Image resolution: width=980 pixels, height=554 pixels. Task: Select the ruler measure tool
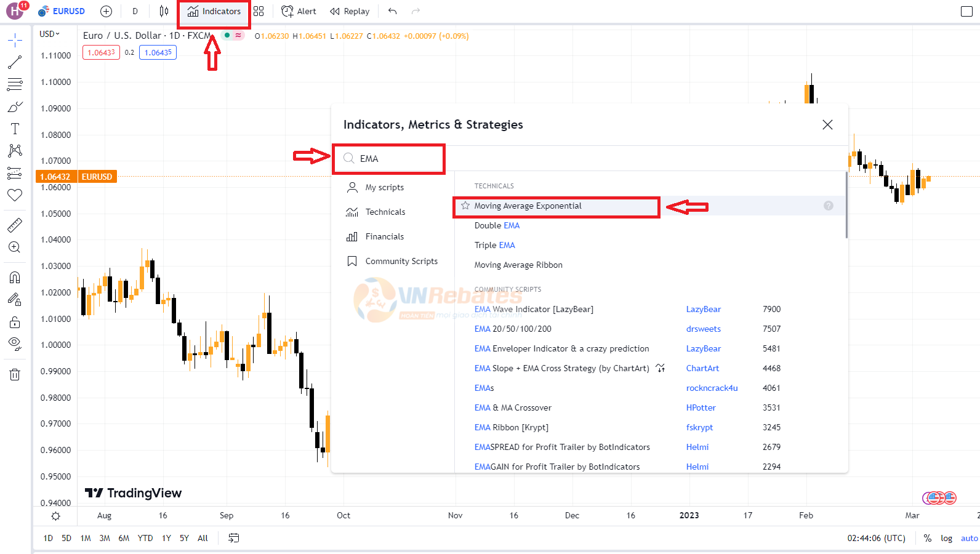[15, 225]
